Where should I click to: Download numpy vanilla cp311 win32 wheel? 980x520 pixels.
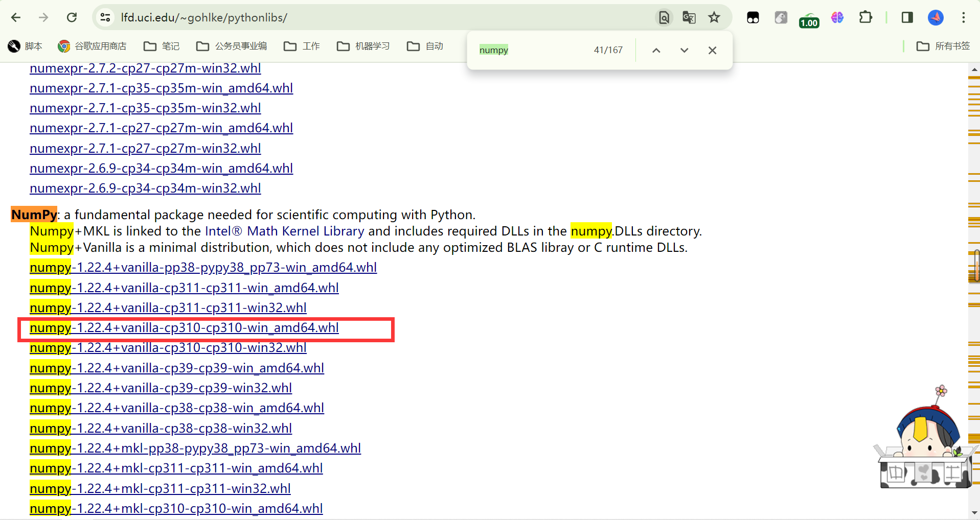pyautogui.click(x=168, y=308)
